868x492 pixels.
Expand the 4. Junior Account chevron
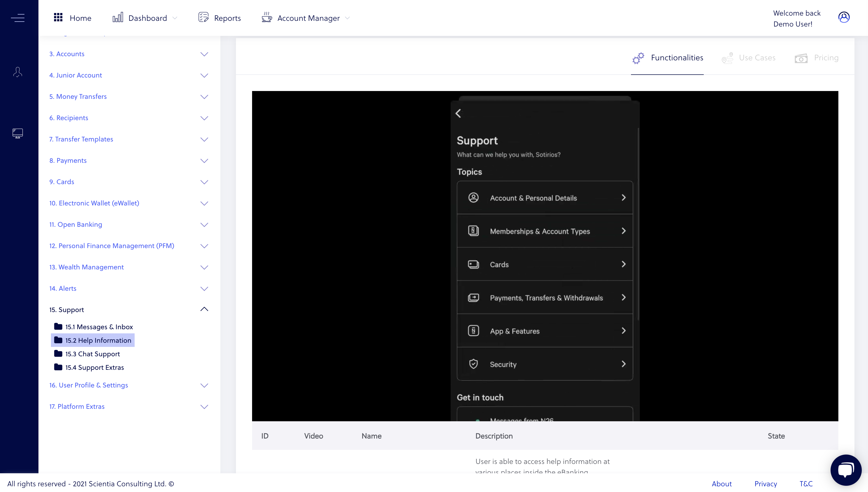click(204, 75)
